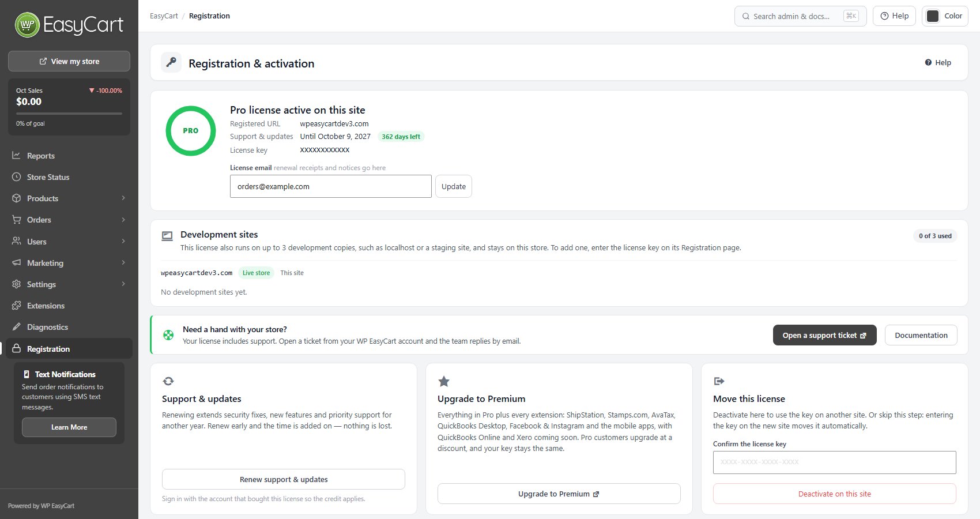This screenshot has height=519, width=980.
Task: Expand the Marketing submenu chevron
Action: (x=123, y=262)
